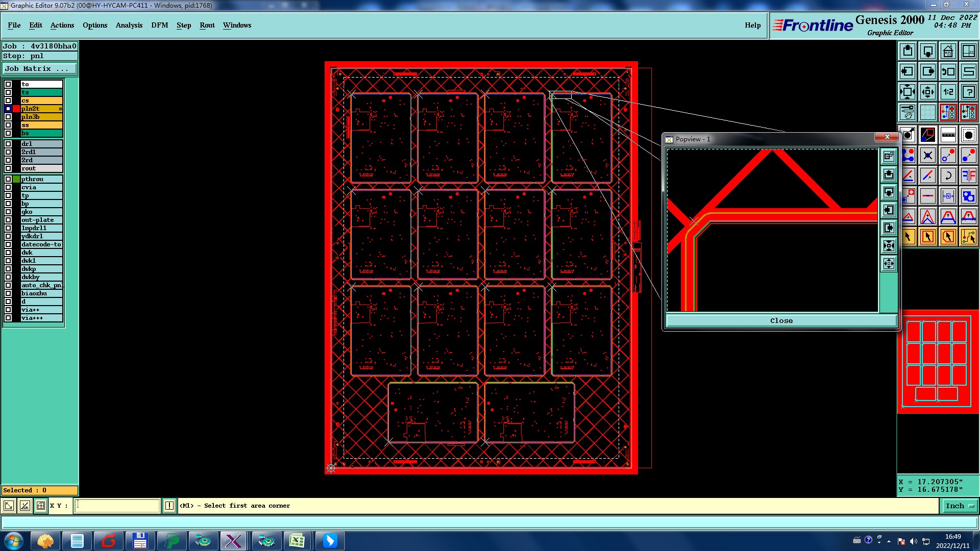The height and width of the screenshot is (551, 980).
Task: Click the 1:2 zoom scale icon
Action: point(948,92)
